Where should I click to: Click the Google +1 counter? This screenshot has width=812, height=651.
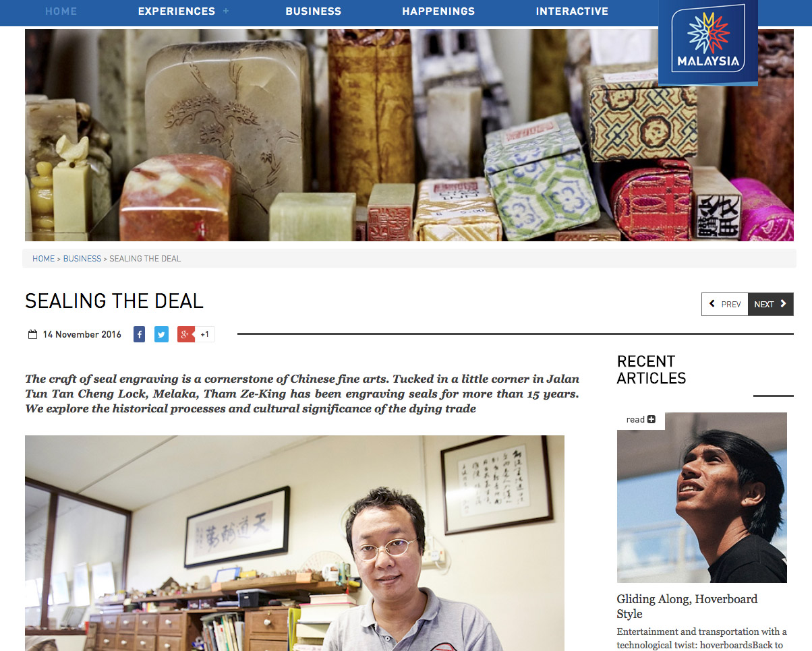(205, 334)
